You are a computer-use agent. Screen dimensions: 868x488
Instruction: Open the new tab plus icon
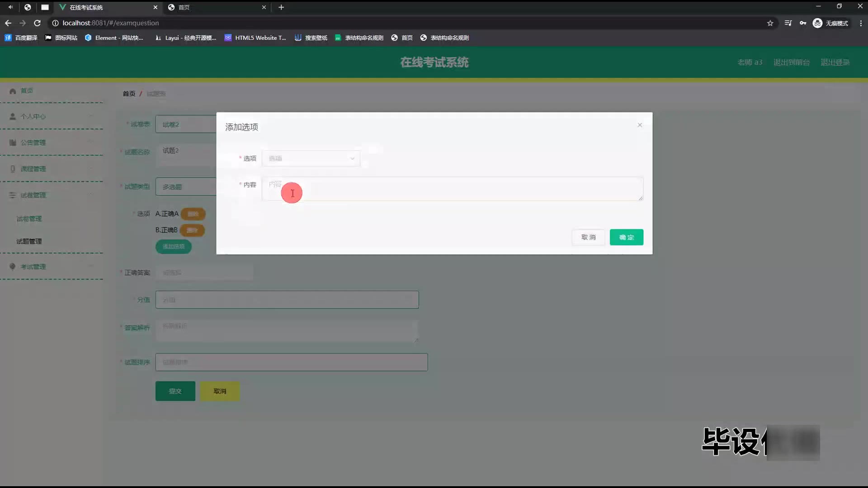click(x=281, y=7)
